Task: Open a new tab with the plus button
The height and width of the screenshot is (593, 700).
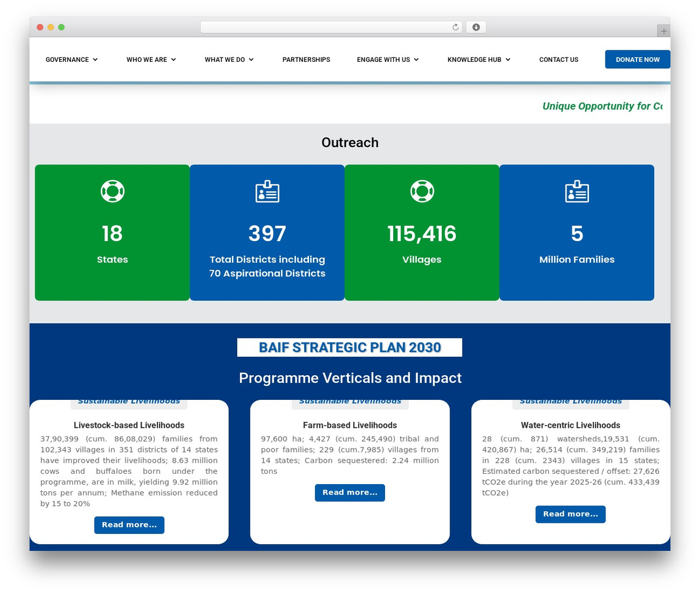Action: tap(663, 31)
